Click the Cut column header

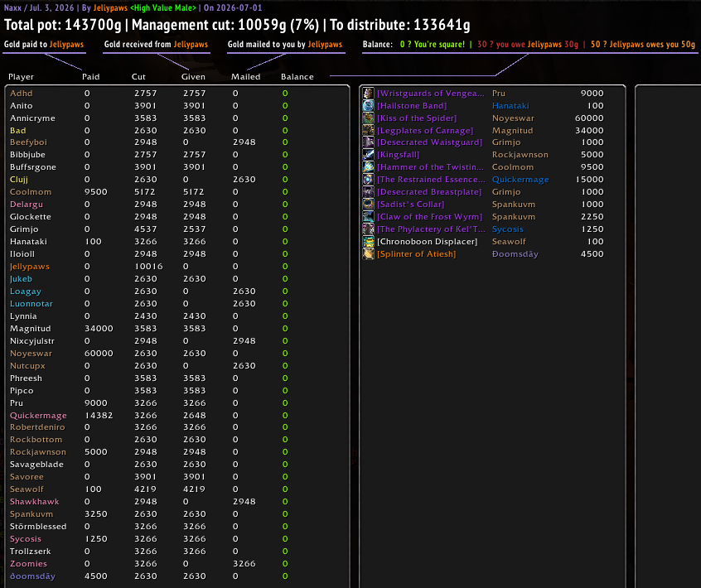coord(138,77)
